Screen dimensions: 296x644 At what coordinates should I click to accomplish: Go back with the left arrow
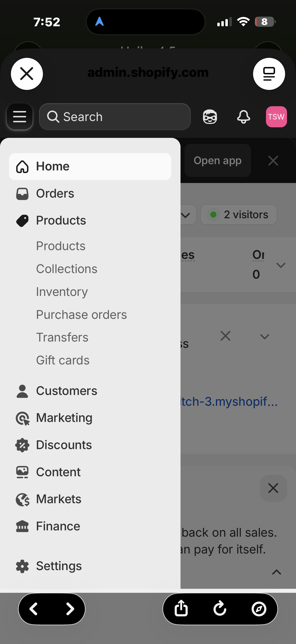point(34,609)
